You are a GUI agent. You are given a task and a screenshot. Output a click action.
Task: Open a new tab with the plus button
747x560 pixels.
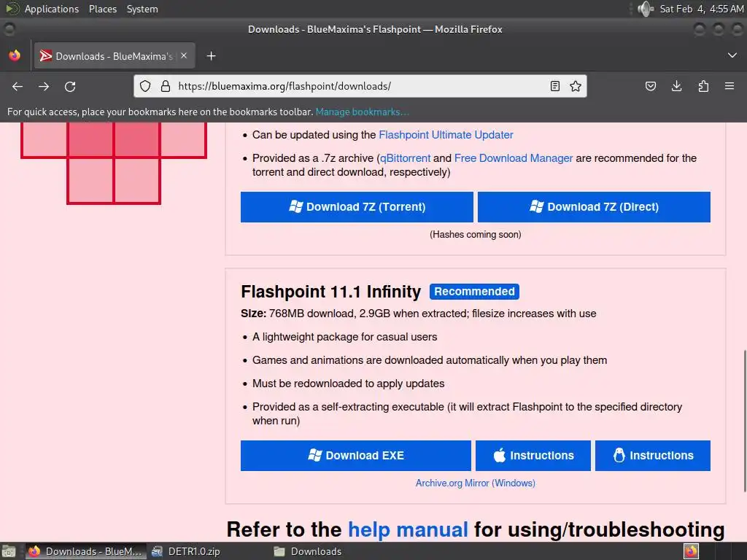211,56
